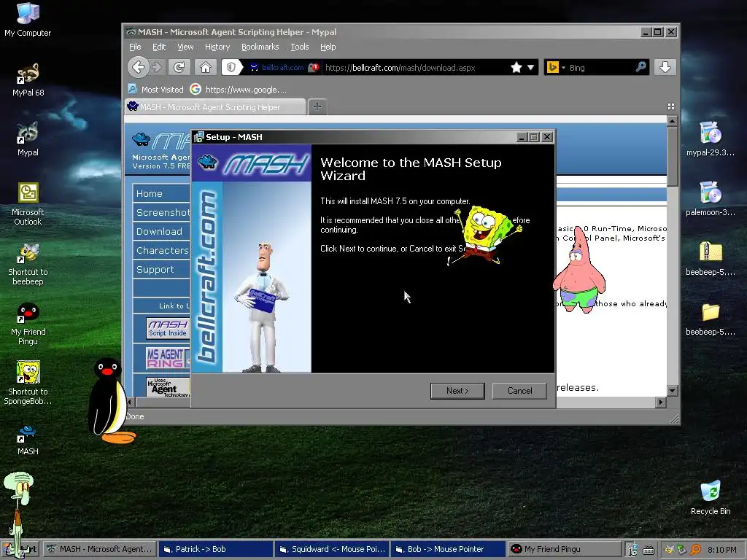Screen dimensions: 747x560
Task: Open the Downloads arrow button in Mypal
Action: [665, 67]
